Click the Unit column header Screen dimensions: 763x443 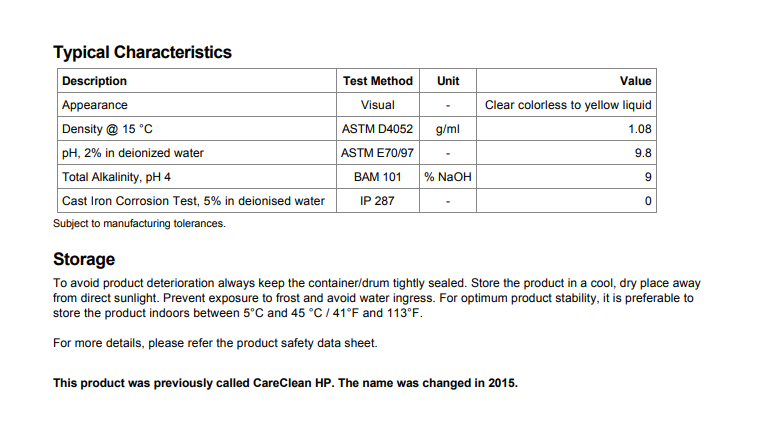tap(448, 81)
